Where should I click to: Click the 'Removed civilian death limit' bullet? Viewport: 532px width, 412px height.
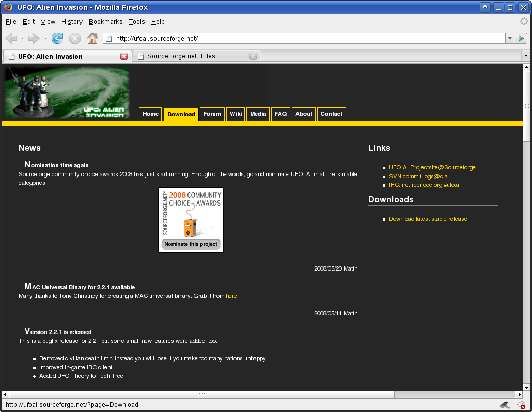pyautogui.click(x=153, y=358)
